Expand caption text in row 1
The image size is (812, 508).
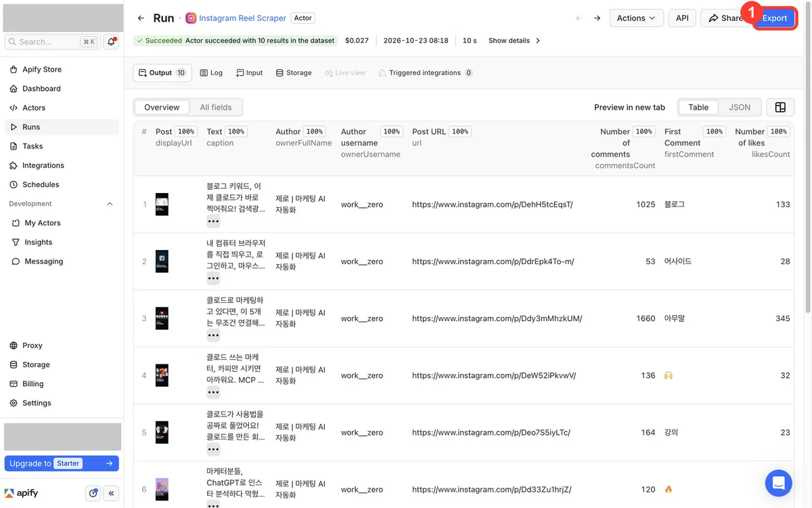click(213, 221)
